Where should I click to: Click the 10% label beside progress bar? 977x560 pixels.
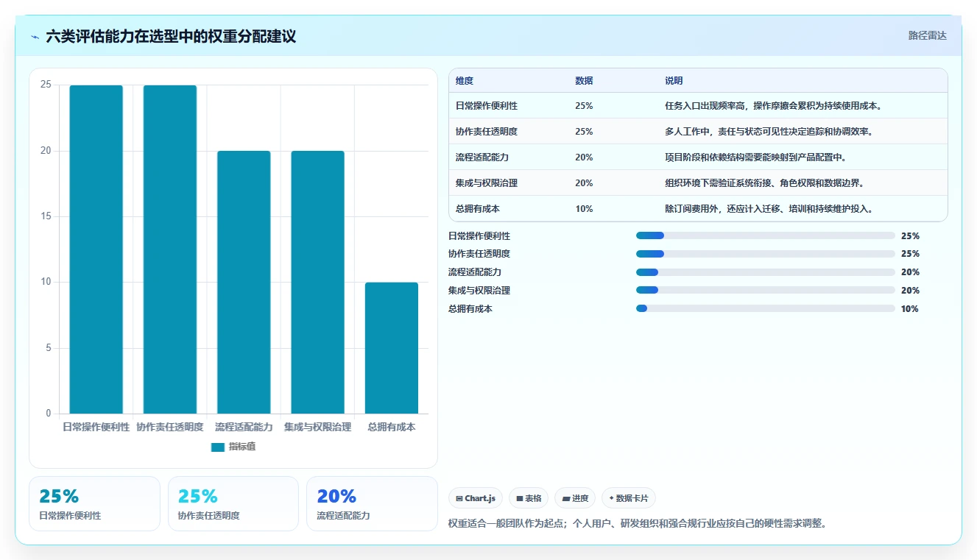pyautogui.click(x=910, y=309)
